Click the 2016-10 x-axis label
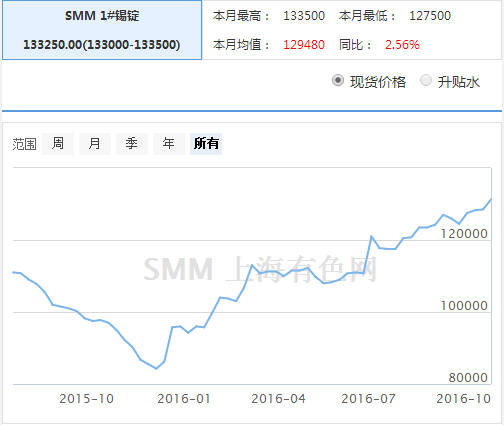The width and height of the screenshot is (504, 425). 464,399
